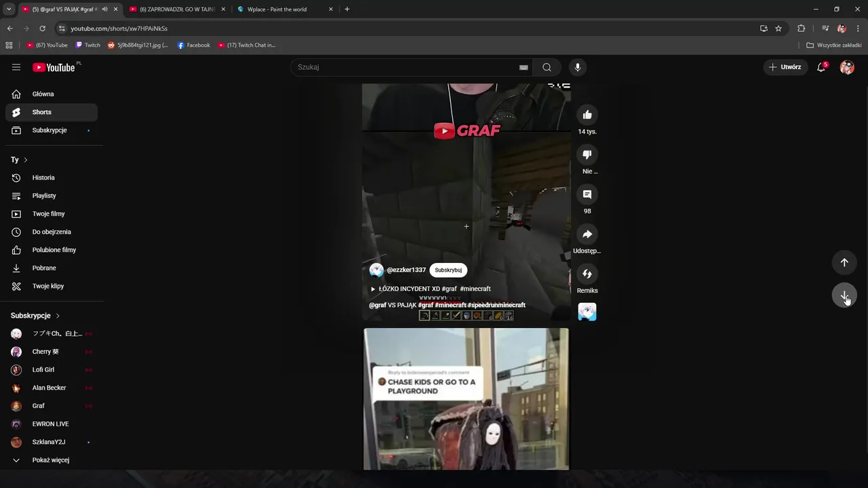The image size is (868, 488).
Task: Share the short via Udostępnij
Action: point(587,234)
